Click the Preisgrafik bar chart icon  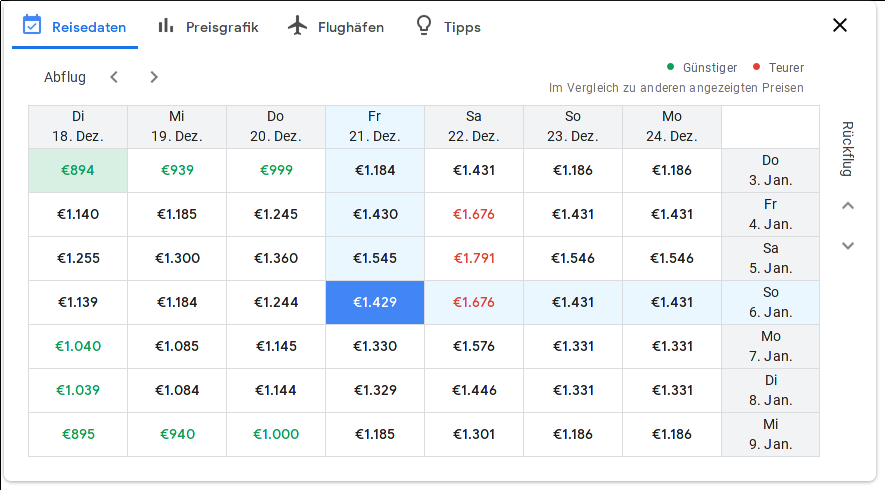tap(165, 25)
